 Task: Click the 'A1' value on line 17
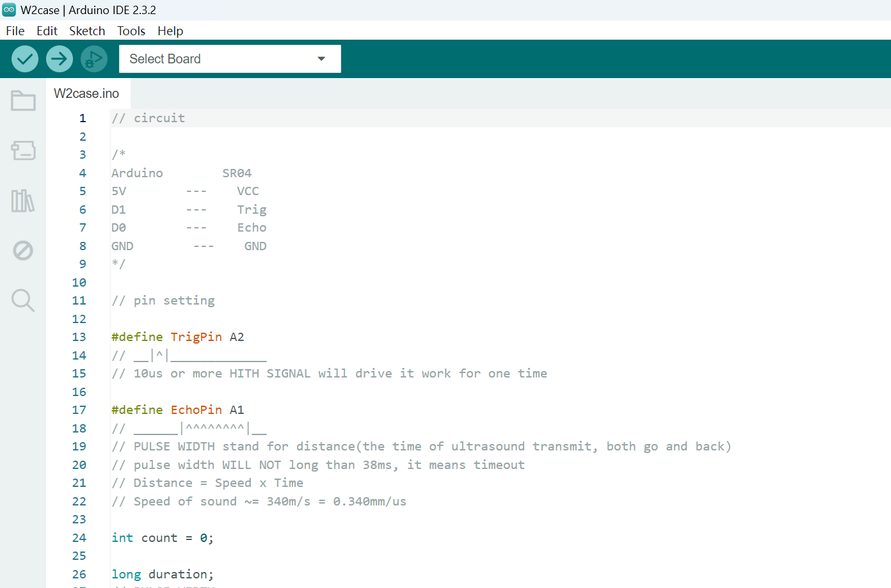click(237, 409)
